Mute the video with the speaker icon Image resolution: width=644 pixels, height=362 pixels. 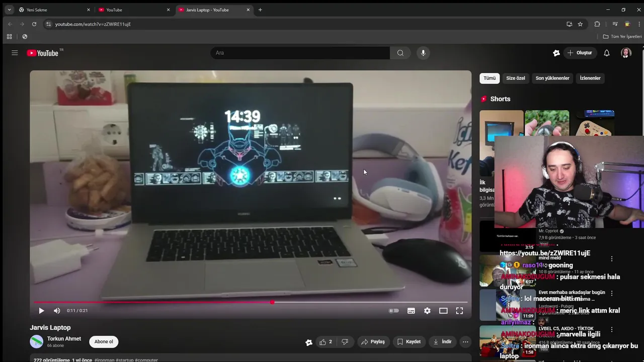click(x=57, y=311)
